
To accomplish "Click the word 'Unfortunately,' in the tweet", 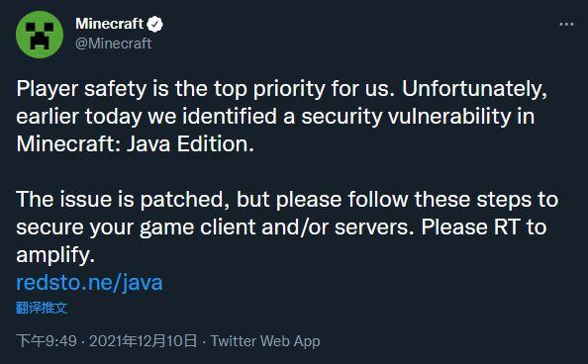I will click(x=474, y=90).
